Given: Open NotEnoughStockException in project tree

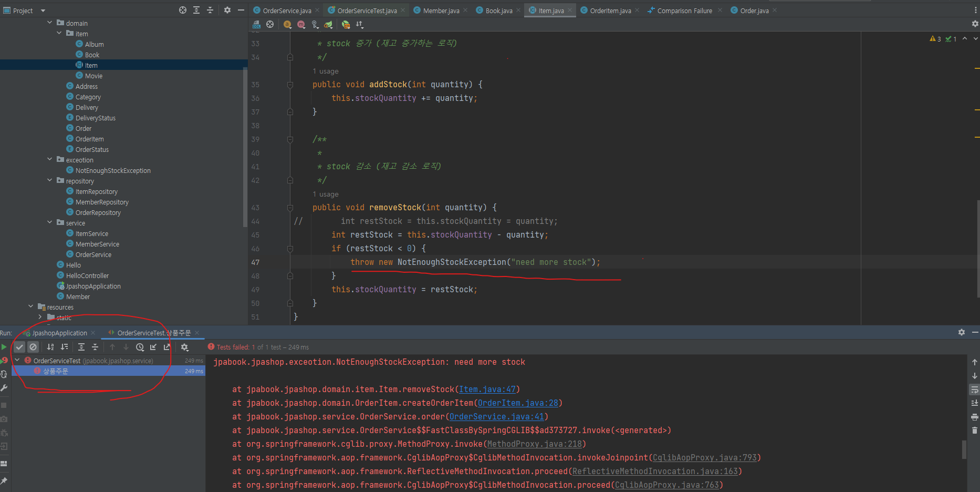Looking at the screenshot, I should coord(112,170).
